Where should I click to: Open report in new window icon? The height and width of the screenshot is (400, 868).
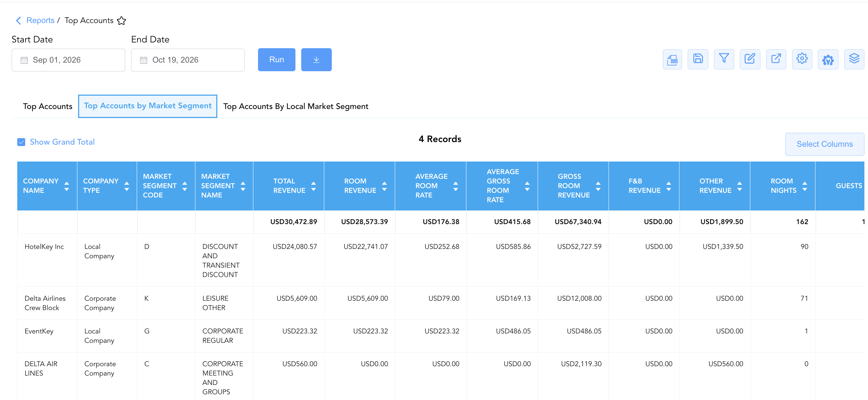tap(776, 59)
